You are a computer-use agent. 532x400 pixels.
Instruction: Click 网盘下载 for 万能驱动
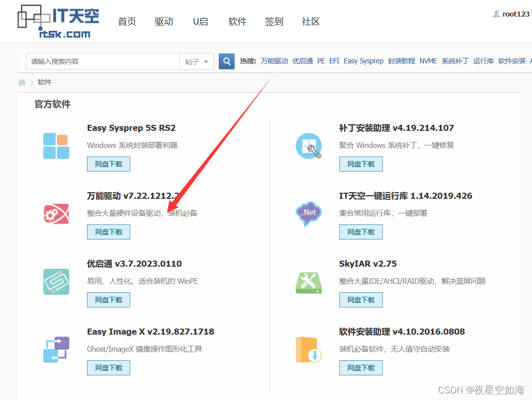109,232
